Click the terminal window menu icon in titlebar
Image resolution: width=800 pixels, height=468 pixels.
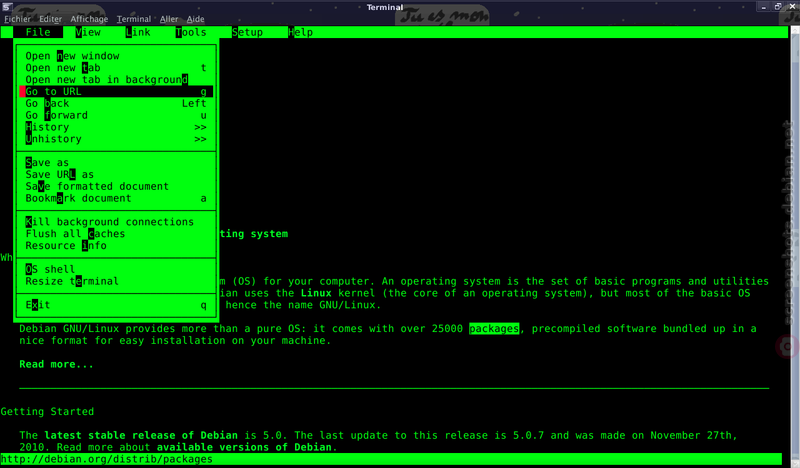click(x=7, y=7)
